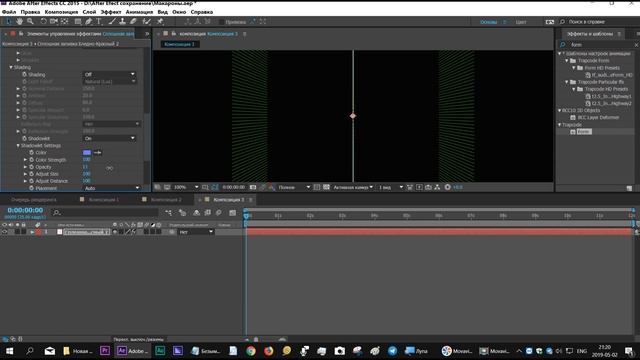This screenshot has width=640, height=360.
Task: Toggle hide shy layers icon in timeline
Action: point(196,213)
